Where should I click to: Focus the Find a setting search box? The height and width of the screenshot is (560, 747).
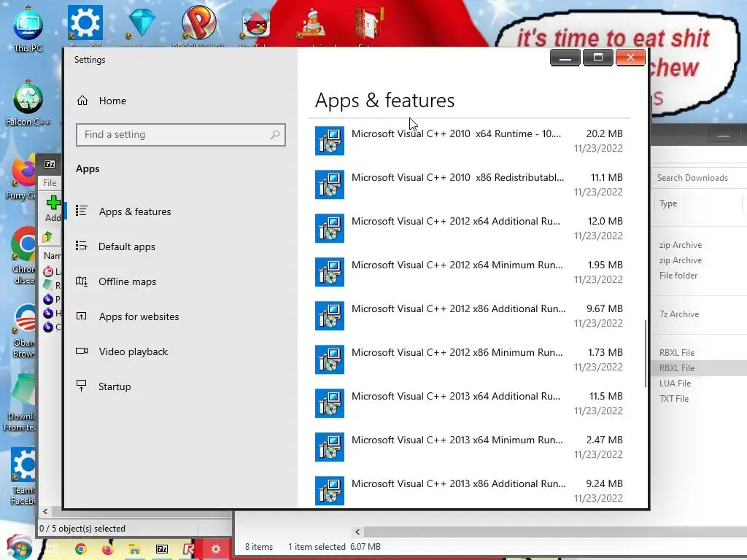(181, 135)
